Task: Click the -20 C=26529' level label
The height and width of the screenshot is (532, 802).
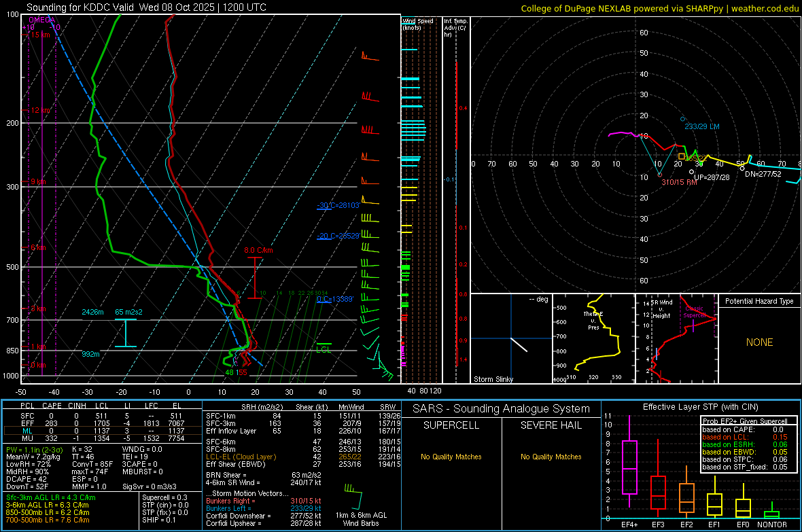Action: [x=338, y=236]
